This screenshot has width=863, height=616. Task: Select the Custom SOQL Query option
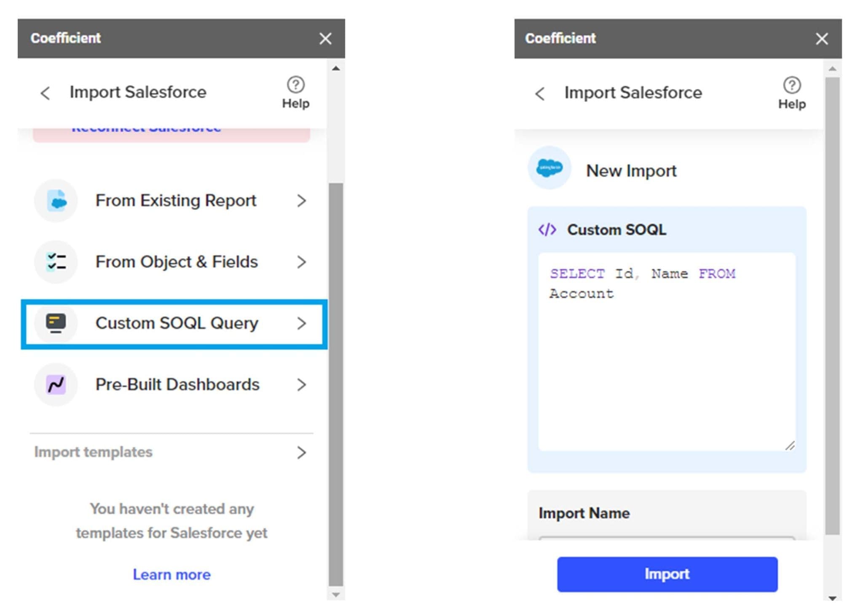coord(177,323)
